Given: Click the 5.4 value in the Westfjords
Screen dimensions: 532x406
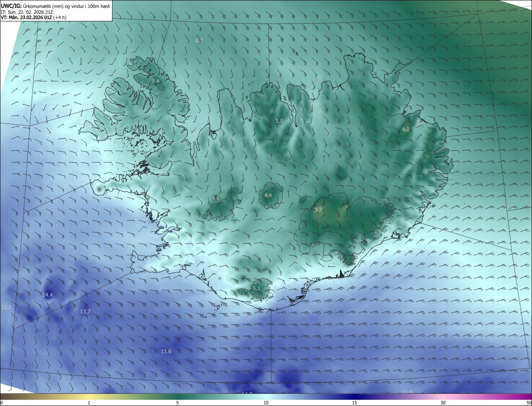Looking at the screenshot, I should click(x=156, y=81).
